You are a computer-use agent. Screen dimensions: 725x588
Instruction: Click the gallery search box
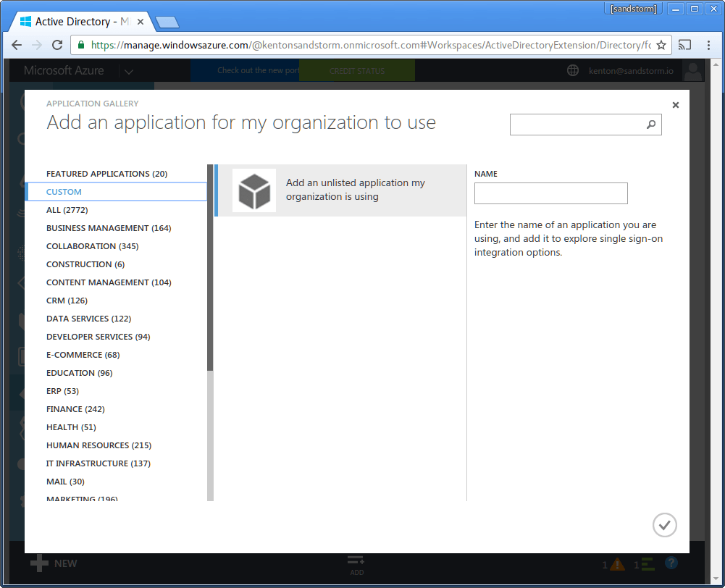(x=585, y=125)
